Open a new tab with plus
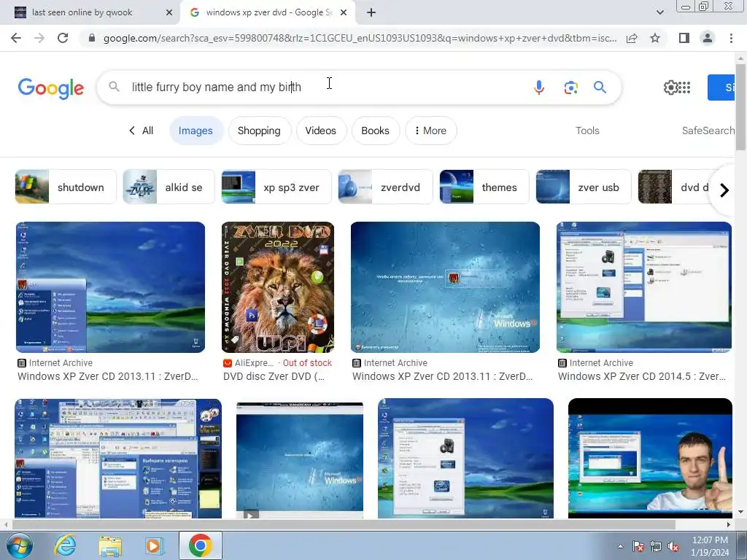747x560 pixels. point(371,13)
